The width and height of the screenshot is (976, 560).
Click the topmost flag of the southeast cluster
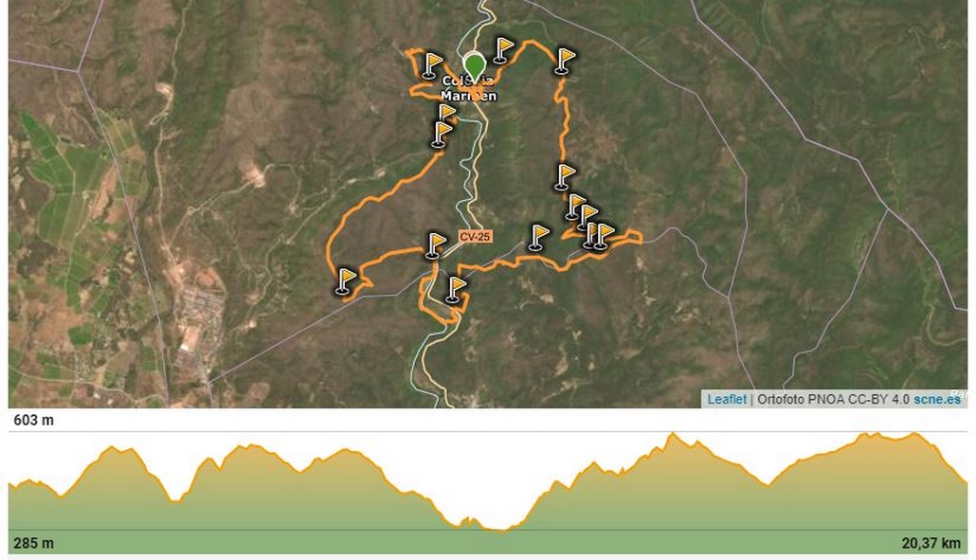(575, 207)
